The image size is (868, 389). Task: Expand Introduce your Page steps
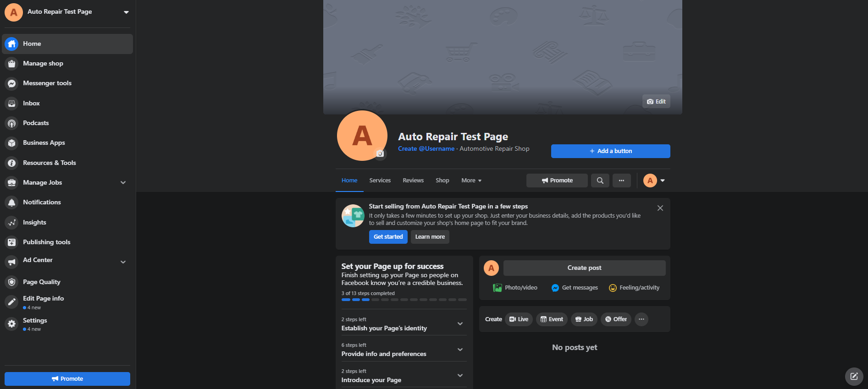[x=460, y=376]
